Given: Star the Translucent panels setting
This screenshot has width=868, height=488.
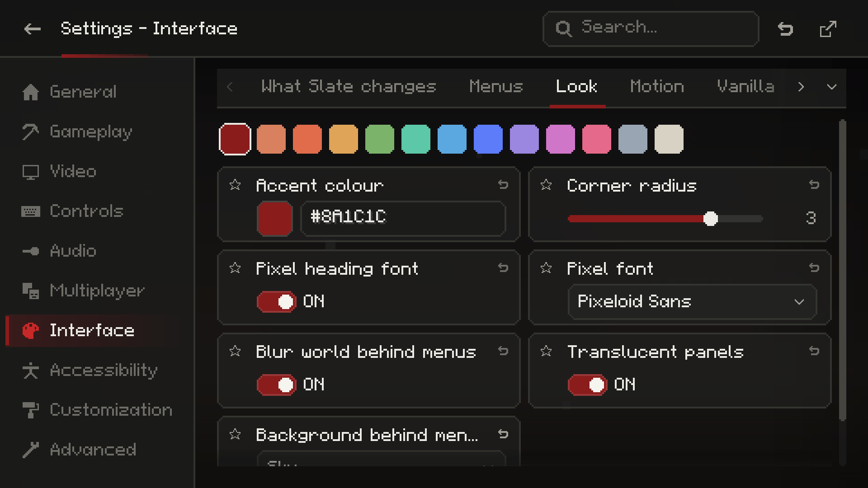Looking at the screenshot, I should 546,351.
